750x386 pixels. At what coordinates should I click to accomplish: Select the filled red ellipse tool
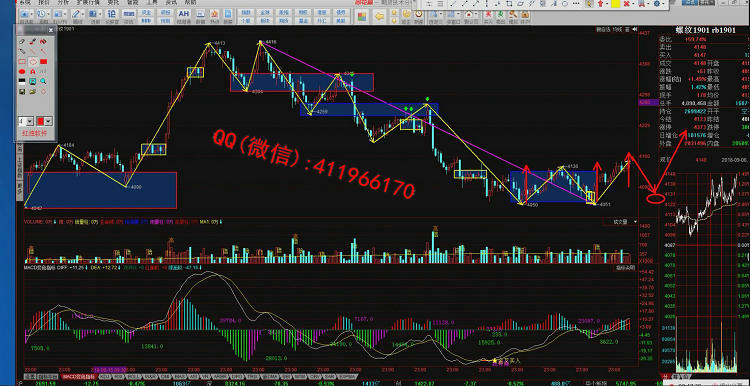click(x=22, y=72)
